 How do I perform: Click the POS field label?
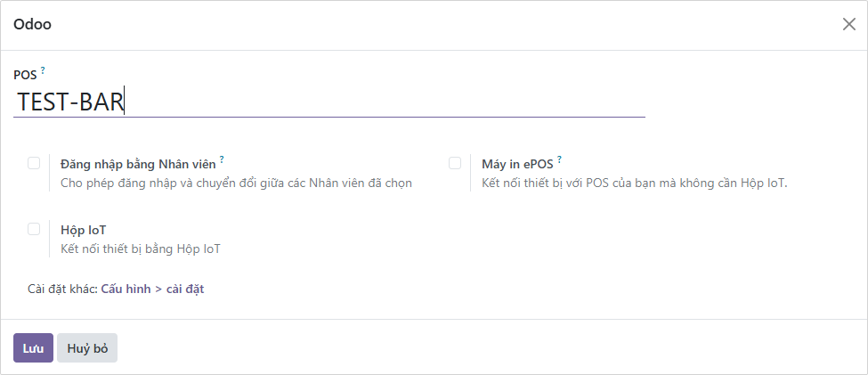(25, 75)
